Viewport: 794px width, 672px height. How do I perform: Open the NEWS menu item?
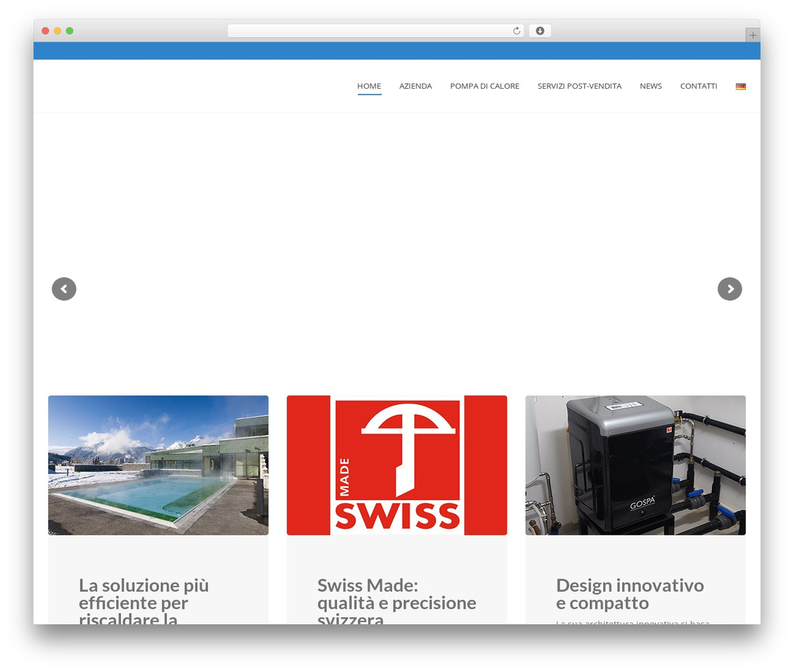tap(651, 86)
